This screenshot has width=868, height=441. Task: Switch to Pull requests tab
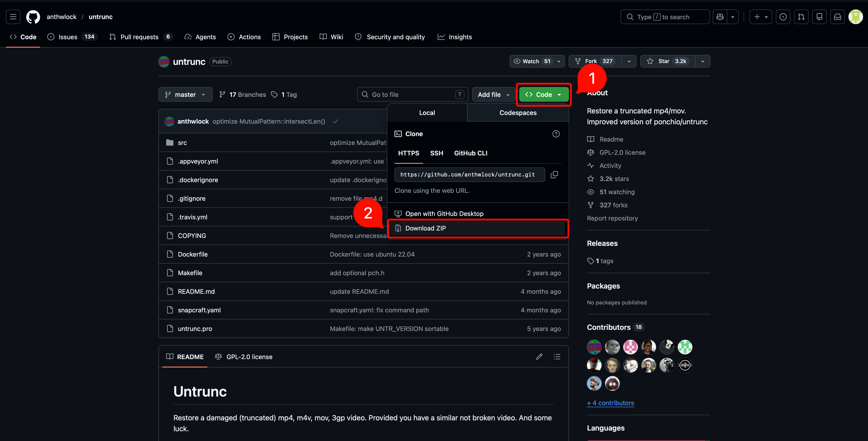[x=141, y=37]
